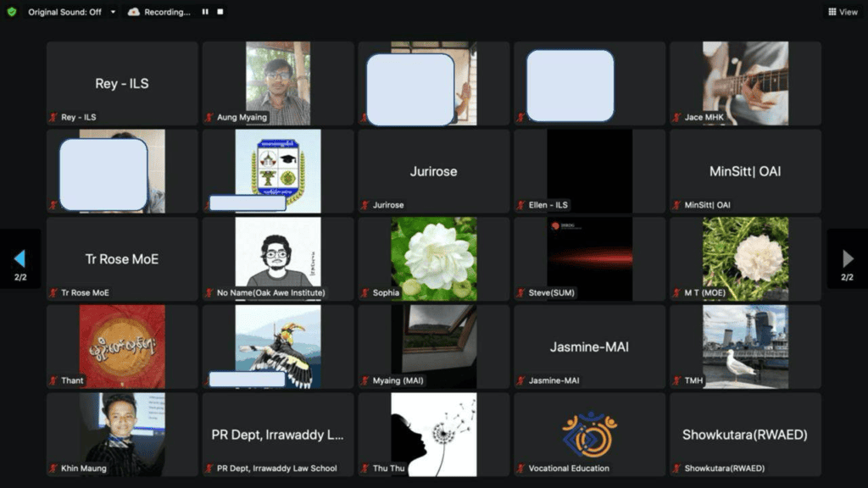Click the green encryption shield icon
Viewport: 868px width, 488px height.
pyautogui.click(x=12, y=12)
